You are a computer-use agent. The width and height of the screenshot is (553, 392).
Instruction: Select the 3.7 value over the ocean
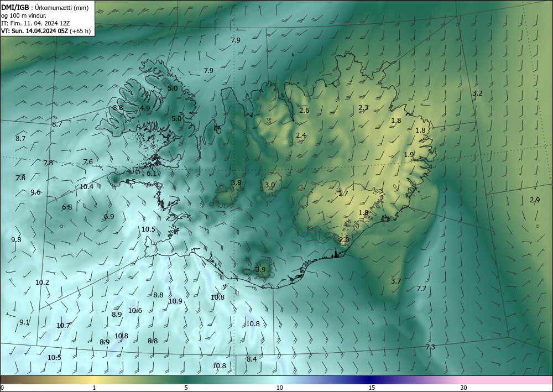tap(396, 281)
